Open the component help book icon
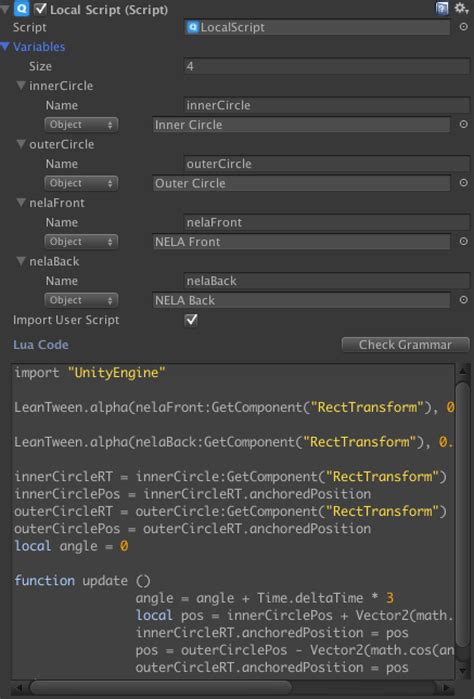Viewport: 474px width, 699px height. point(441,8)
